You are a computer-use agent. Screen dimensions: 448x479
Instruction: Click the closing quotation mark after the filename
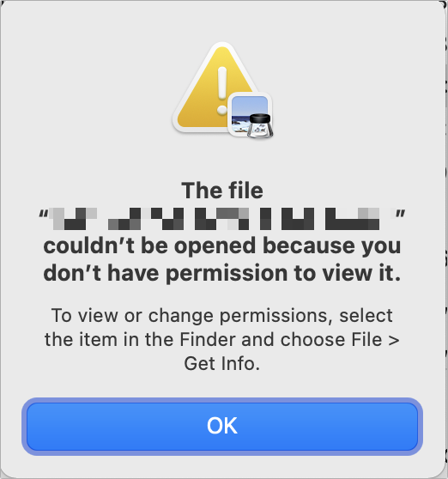pos(400,214)
